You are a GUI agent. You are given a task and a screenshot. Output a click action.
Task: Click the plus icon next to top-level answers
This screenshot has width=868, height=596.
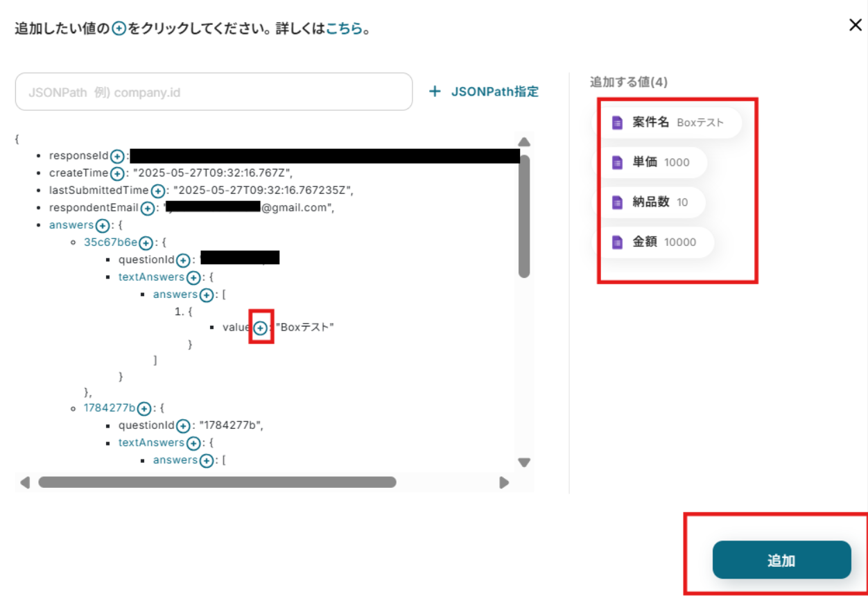(x=103, y=225)
